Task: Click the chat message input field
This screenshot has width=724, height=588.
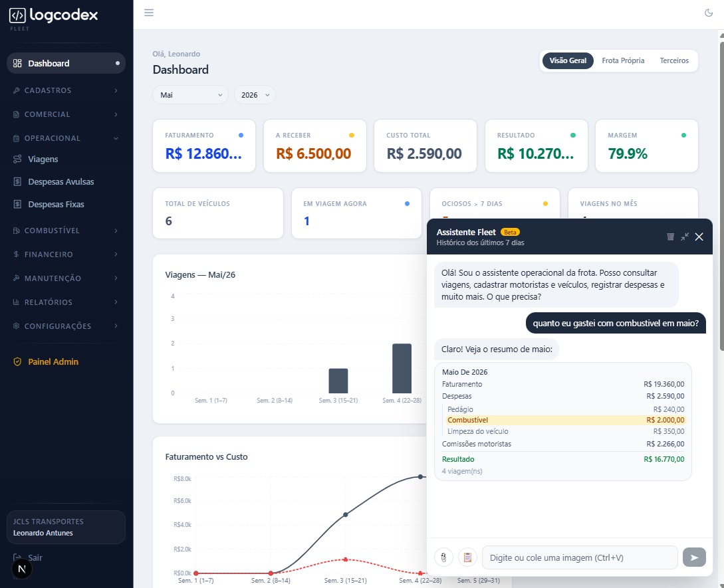Action: (580, 557)
